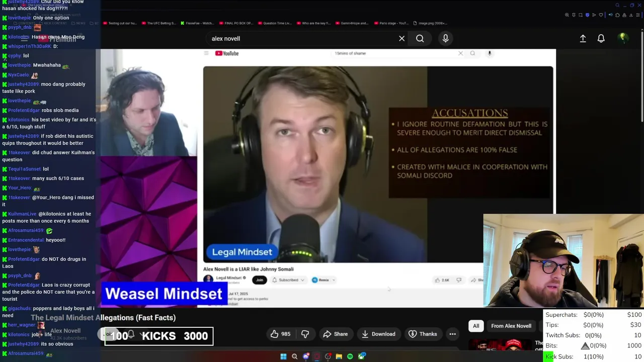This screenshot has height=362, width=644.
Task: Switch to the 'FlexieFae - Watch...' tab
Action: click(x=197, y=23)
